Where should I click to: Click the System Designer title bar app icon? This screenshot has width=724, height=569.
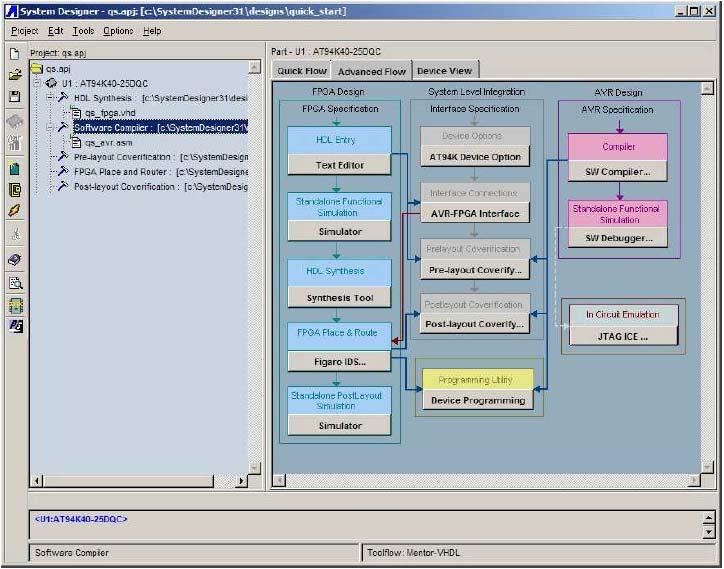coord(11,11)
